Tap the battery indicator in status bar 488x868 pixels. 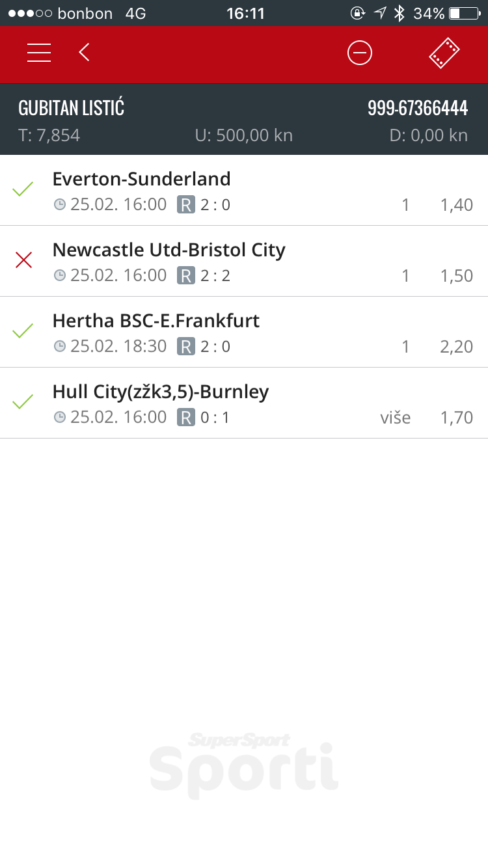click(x=463, y=13)
